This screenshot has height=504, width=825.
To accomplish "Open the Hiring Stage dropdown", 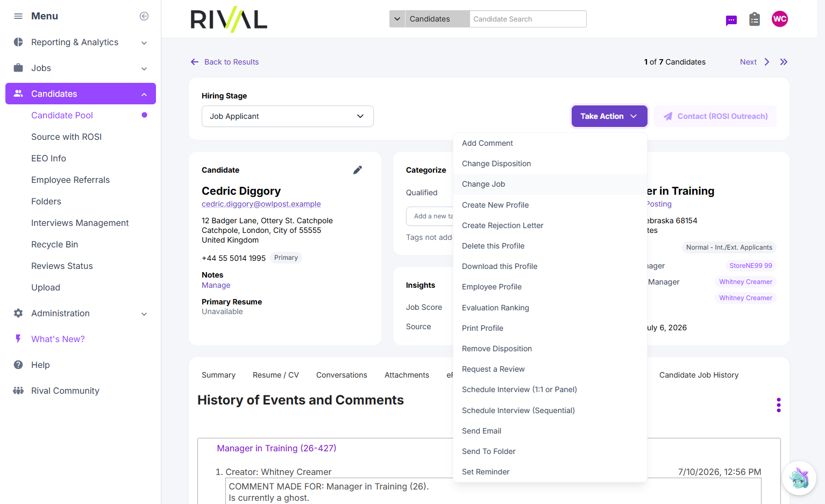I will 288,116.
